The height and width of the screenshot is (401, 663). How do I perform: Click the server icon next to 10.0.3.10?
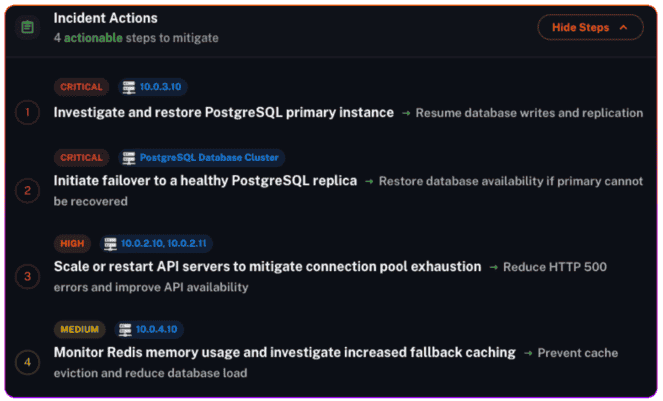coord(129,87)
